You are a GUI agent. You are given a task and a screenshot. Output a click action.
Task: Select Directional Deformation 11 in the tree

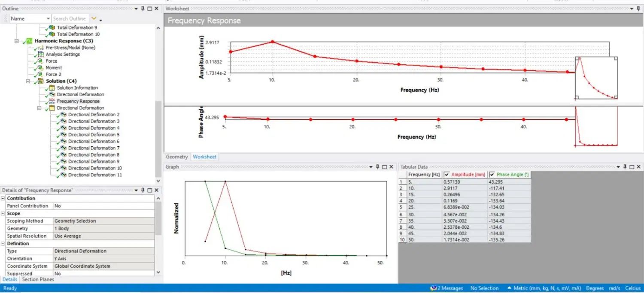(x=95, y=175)
